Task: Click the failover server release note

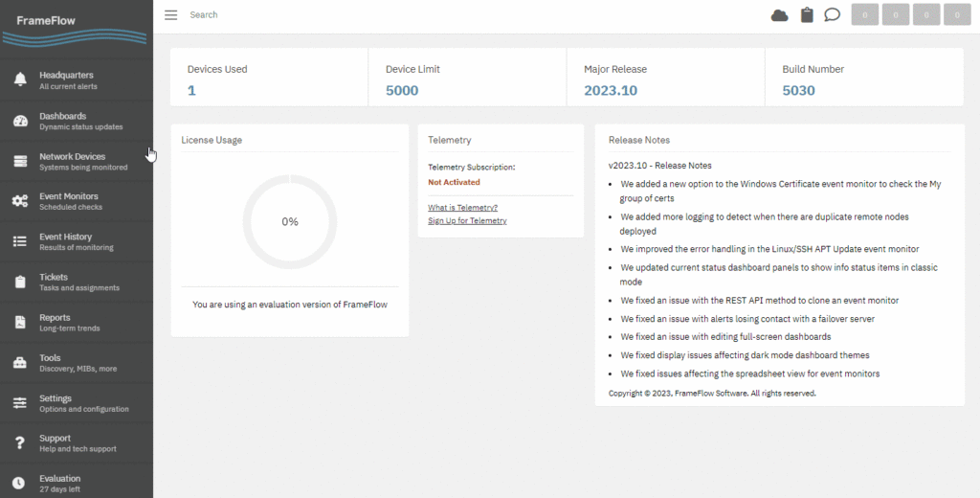Action: tap(747, 319)
